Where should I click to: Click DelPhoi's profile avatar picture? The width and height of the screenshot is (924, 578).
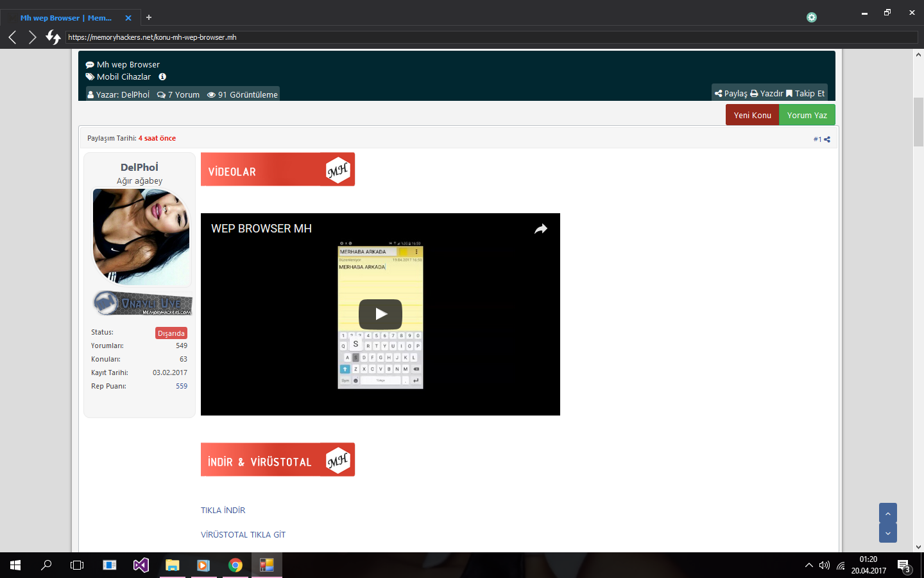141,237
